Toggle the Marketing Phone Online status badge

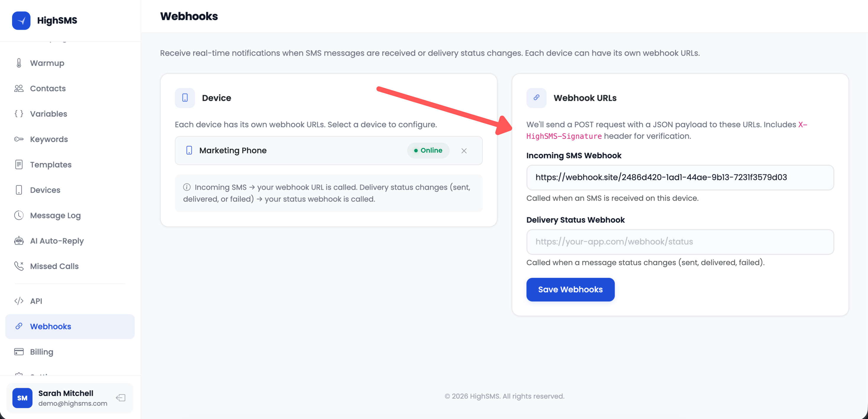[428, 150]
